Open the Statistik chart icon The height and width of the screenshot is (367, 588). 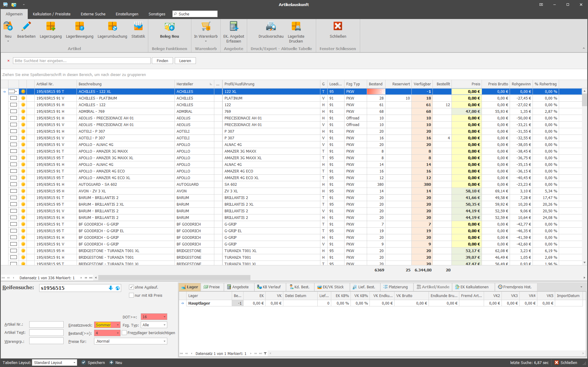[x=138, y=27]
